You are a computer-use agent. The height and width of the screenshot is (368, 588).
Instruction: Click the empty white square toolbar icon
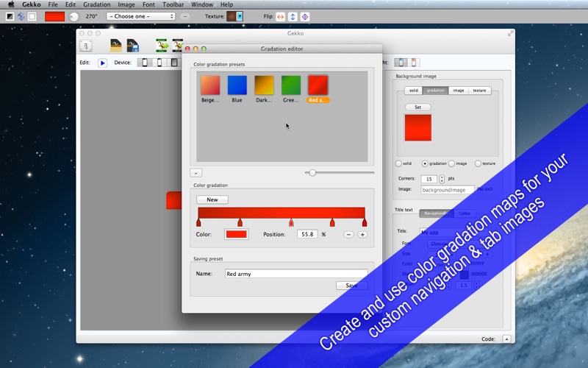[32, 16]
